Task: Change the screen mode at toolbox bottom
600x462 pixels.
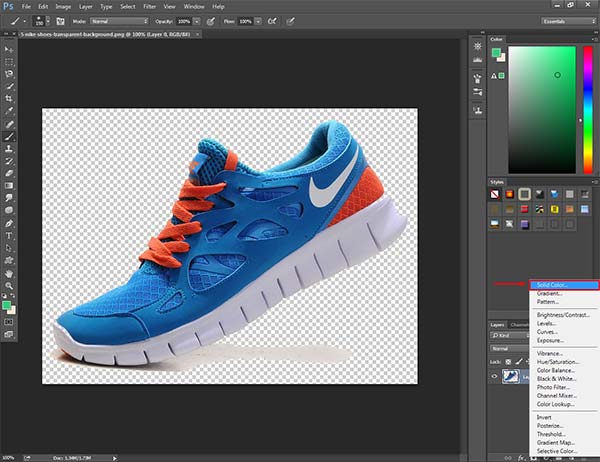Action: [8, 335]
